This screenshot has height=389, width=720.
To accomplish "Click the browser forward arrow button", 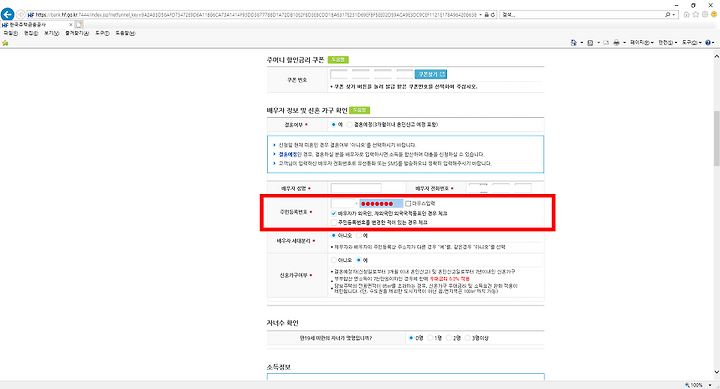I will (21, 15).
